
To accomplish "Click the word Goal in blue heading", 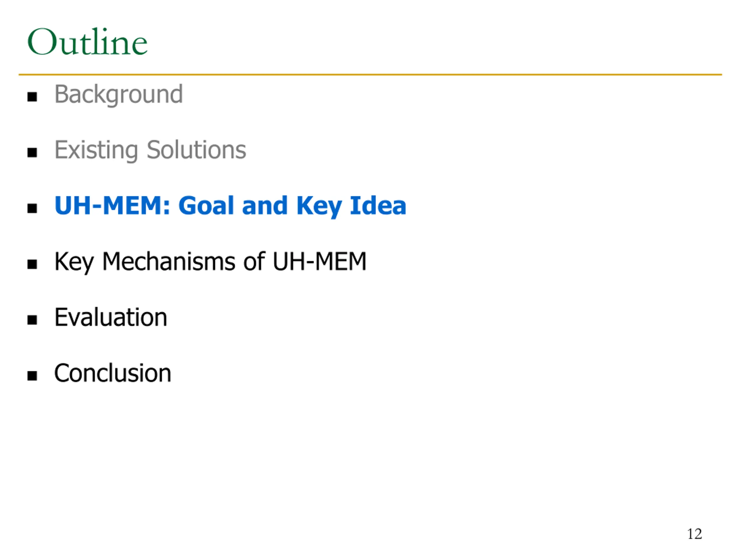I will click(206, 205).
